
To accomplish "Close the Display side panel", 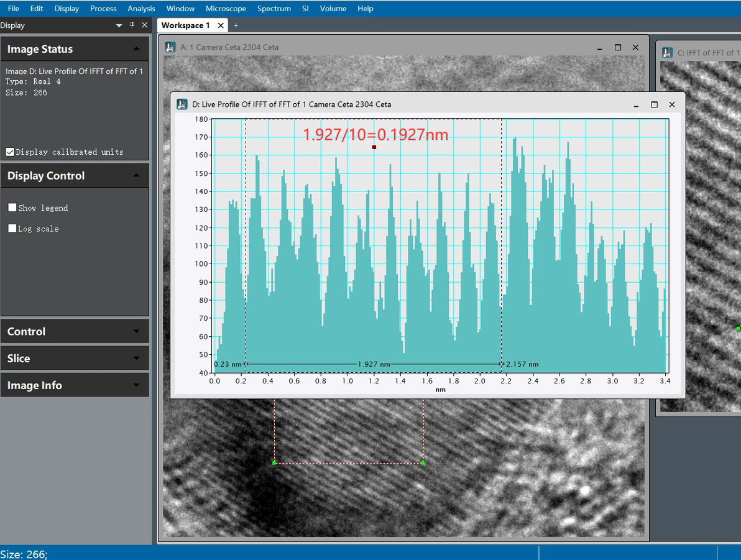I will click(144, 25).
